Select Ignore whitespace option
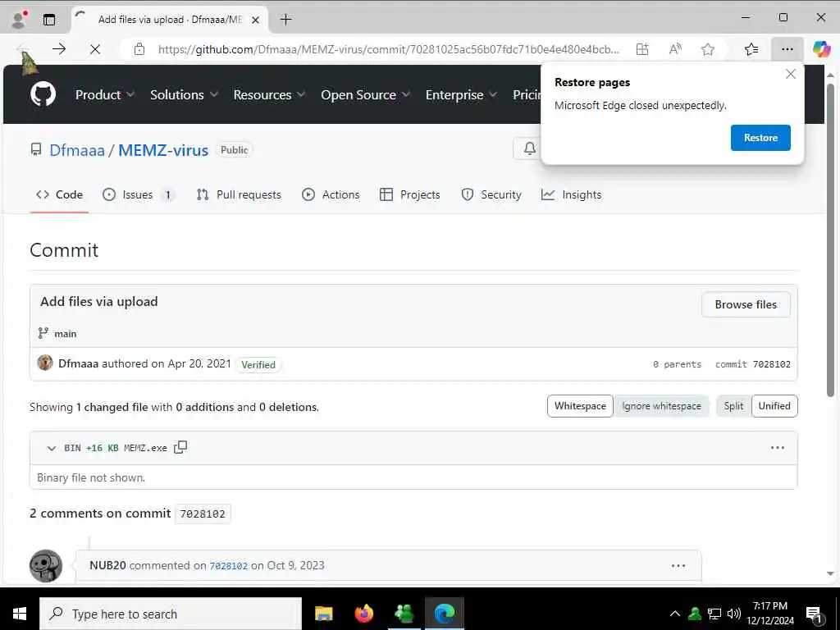The image size is (840, 630). (661, 406)
